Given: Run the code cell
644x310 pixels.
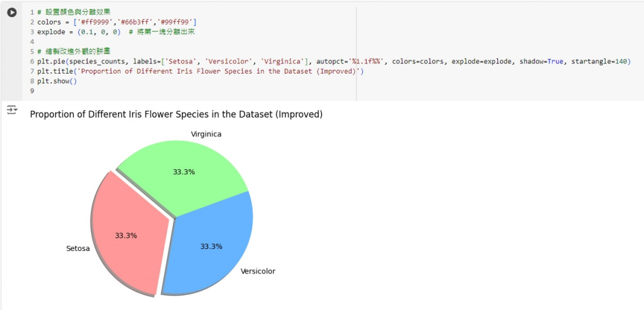Looking at the screenshot, I should click(11, 13).
